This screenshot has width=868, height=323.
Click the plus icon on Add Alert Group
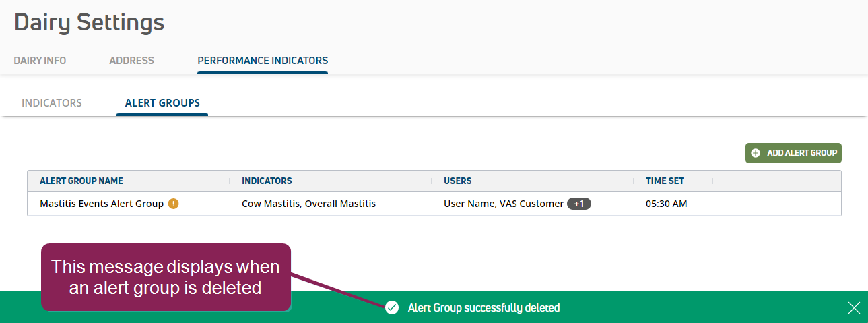[x=756, y=153]
